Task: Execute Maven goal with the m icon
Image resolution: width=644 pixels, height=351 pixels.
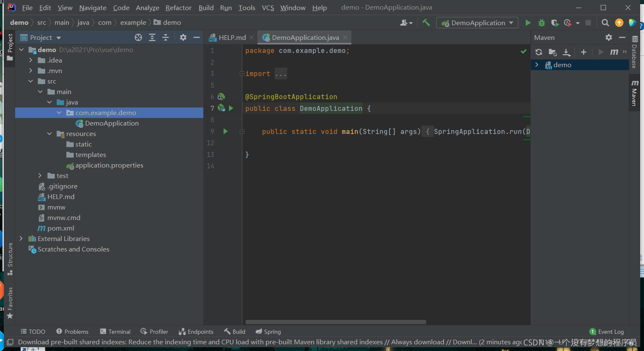Action: point(614,52)
